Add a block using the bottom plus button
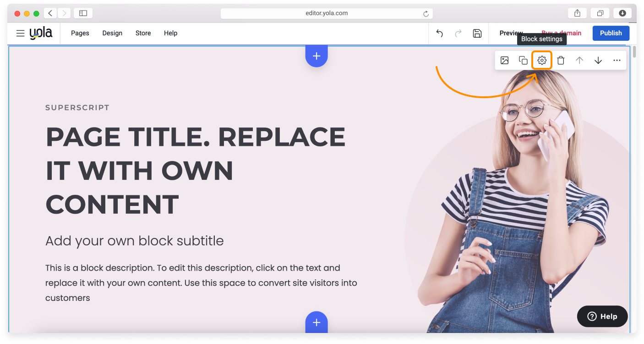The width and height of the screenshot is (644, 344). [317, 322]
